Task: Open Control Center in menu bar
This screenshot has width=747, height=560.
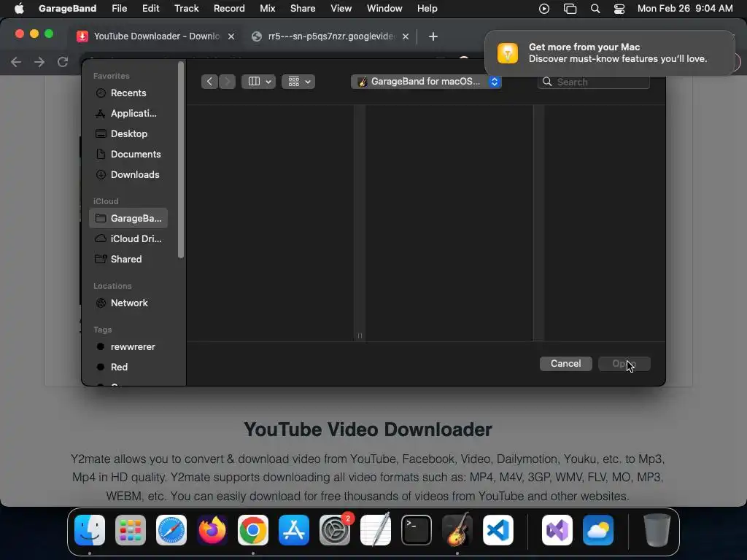Action: pos(619,9)
